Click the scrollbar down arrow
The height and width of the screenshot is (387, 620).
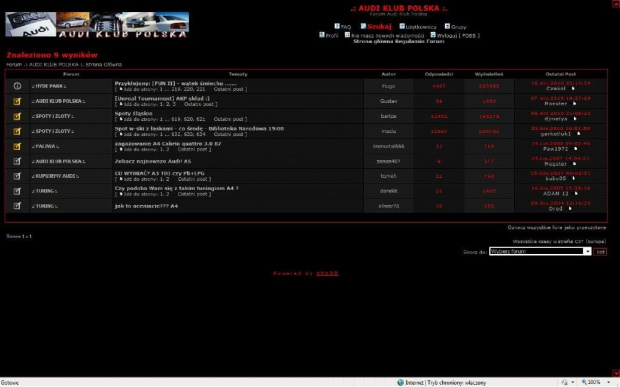(616, 373)
